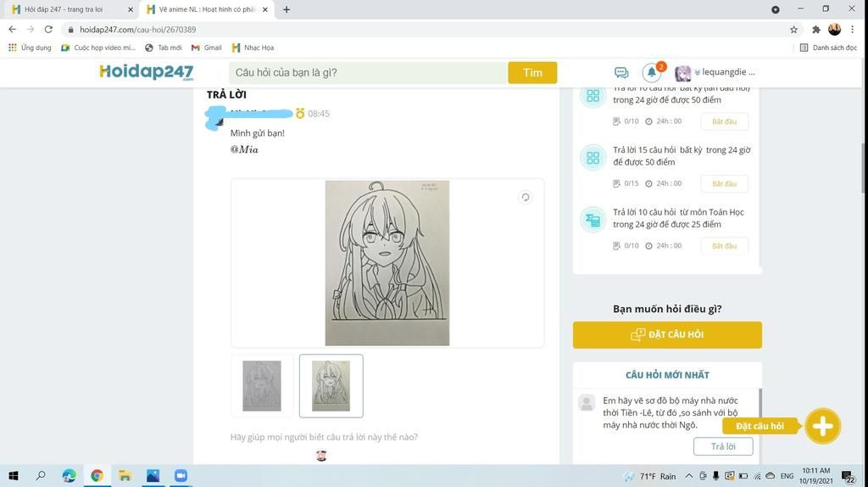This screenshot has width=868, height=487.
Task: Click Bắt đầu for 0/10 50 điểm task
Action: click(x=724, y=121)
